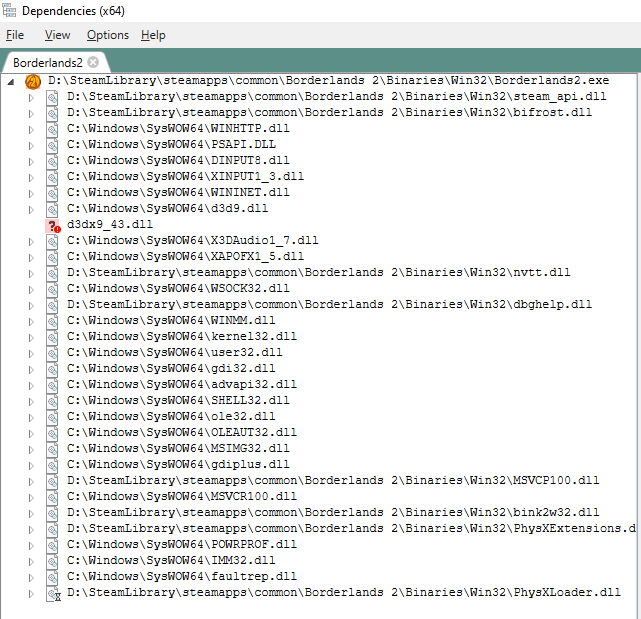Image resolution: width=641 pixels, height=619 pixels.
Task: Click the module icon of nvtt.dll
Action: pos(52,274)
